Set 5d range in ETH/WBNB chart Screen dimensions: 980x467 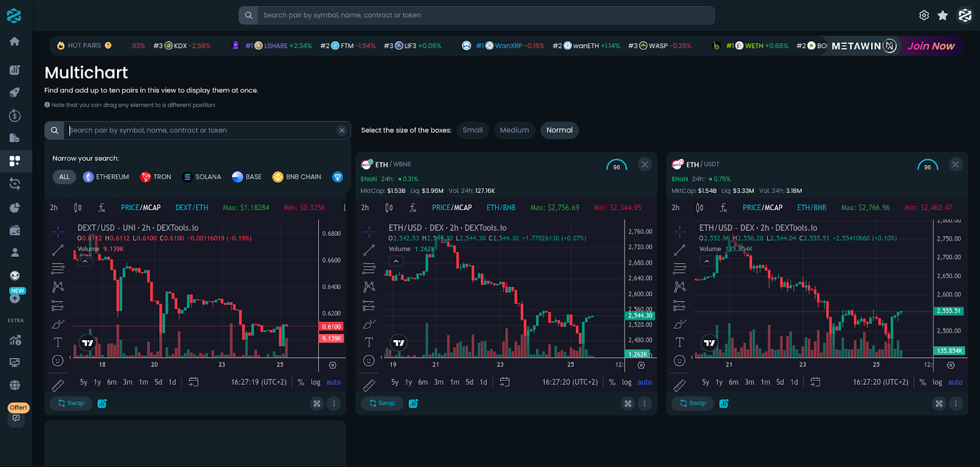pos(469,382)
